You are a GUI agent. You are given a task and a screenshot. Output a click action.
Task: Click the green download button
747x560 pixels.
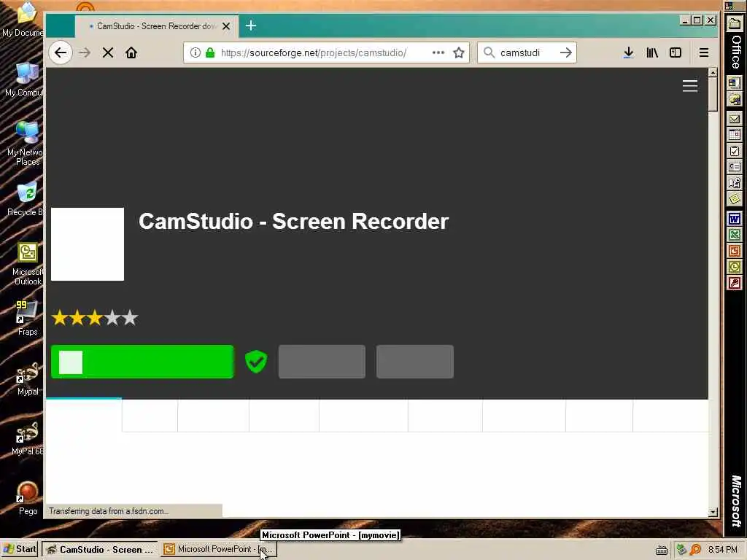[x=142, y=362]
